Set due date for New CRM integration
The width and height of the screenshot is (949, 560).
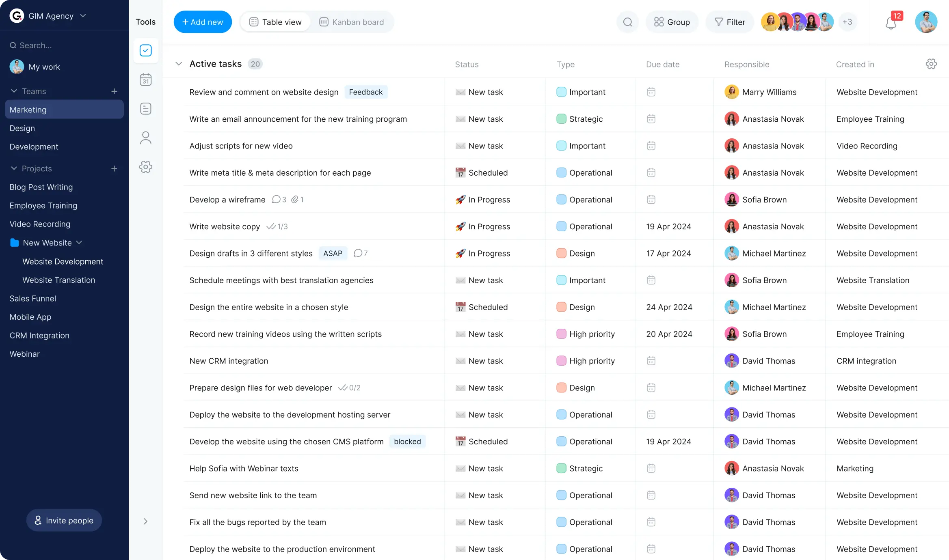pos(651,361)
